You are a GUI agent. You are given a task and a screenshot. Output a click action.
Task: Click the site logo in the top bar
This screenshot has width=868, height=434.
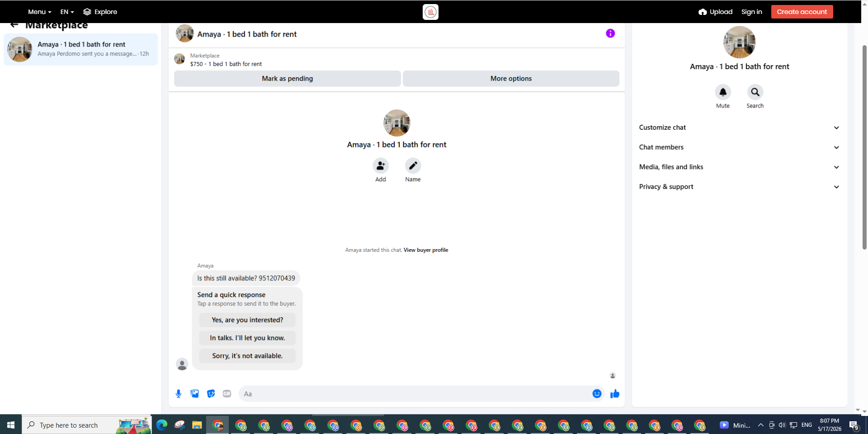pyautogui.click(x=430, y=12)
